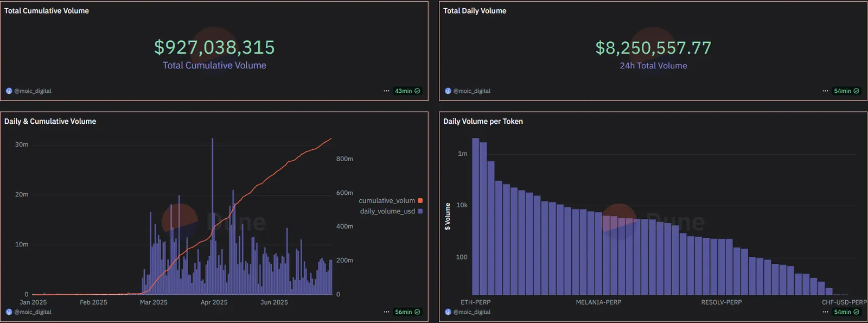Open the Total Cumulative Volume three-dot menu
Screen dimensions: 868x323
pos(386,91)
